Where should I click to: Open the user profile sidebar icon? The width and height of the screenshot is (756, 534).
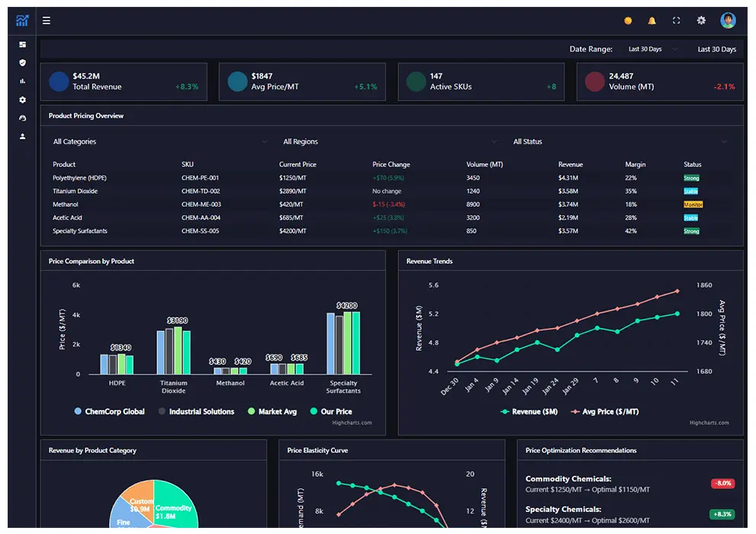21,136
